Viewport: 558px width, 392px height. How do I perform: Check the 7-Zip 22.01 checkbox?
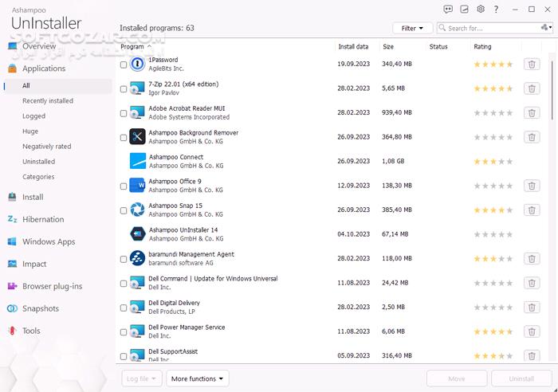124,89
